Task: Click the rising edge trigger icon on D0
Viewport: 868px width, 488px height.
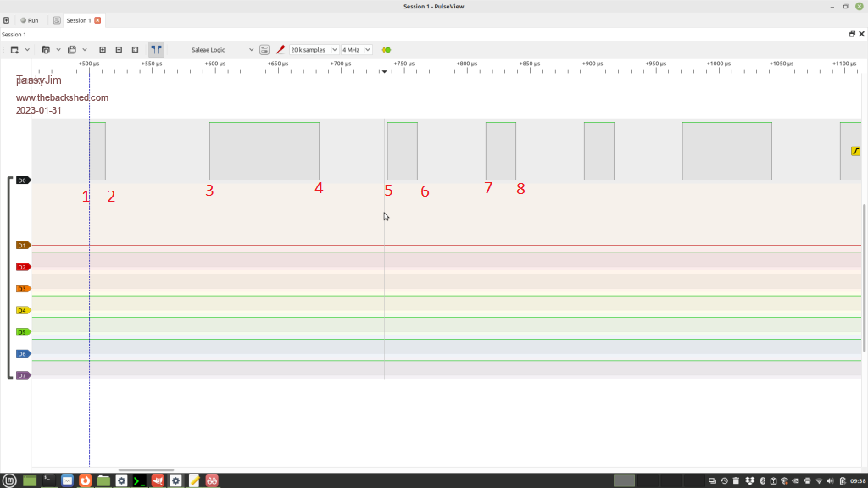Action: coord(856,151)
